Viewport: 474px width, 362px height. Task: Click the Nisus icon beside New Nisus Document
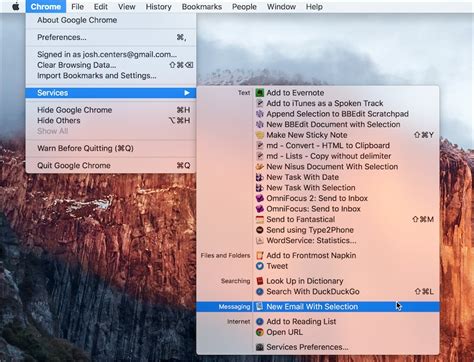[x=260, y=167]
